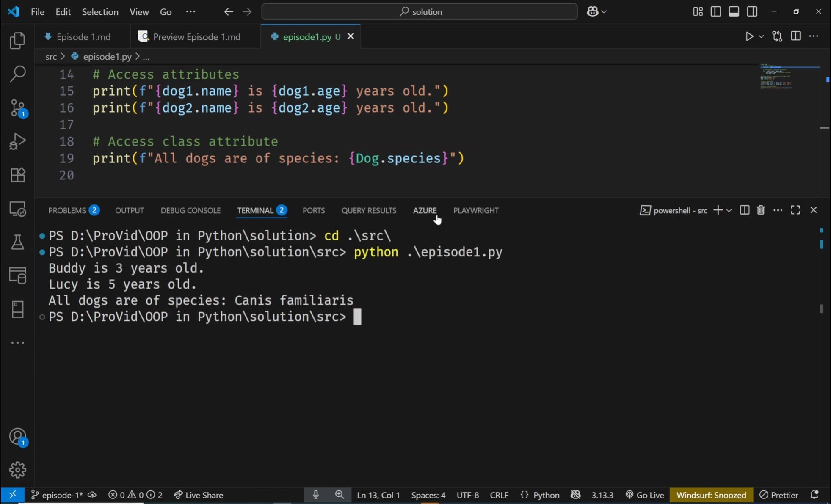Click the solution command search box
Image resolution: width=831 pixels, height=504 pixels.
click(x=420, y=11)
